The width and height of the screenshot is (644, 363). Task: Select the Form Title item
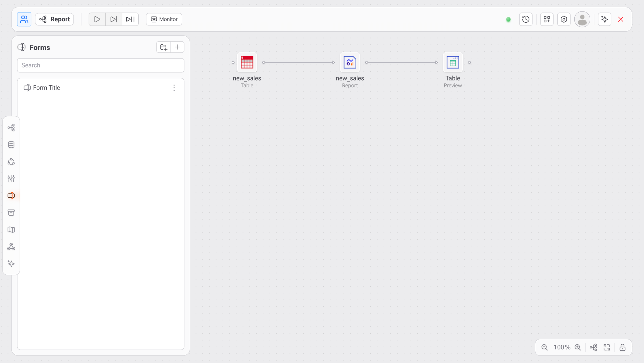[46, 88]
